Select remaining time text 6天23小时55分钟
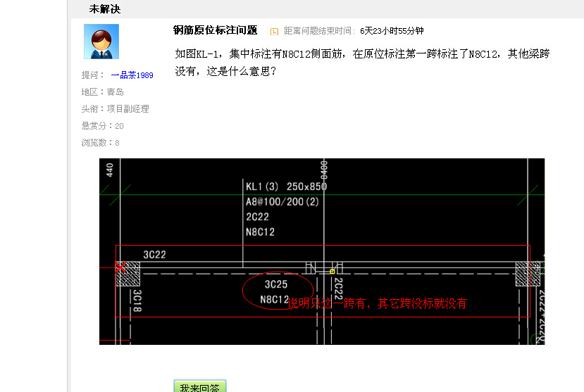584x392 pixels. click(x=392, y=31)
